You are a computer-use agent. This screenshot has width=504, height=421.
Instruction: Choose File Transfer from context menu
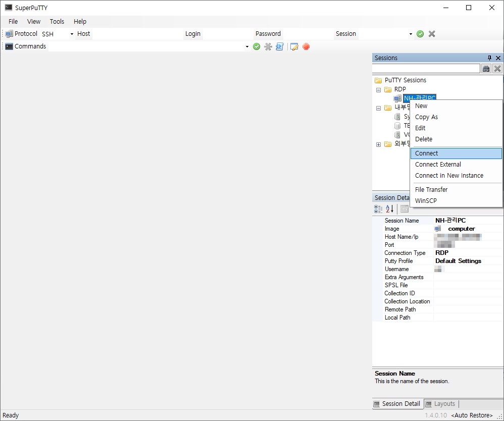point(456,190)
